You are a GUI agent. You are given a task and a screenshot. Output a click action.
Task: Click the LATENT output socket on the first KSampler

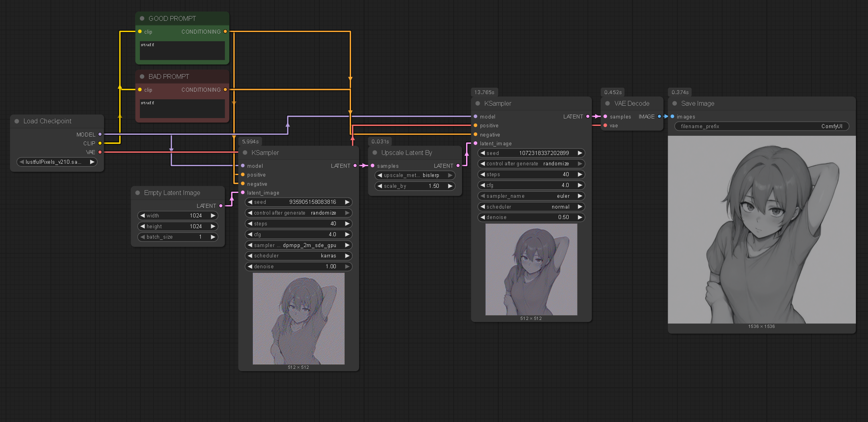[355, 166]
